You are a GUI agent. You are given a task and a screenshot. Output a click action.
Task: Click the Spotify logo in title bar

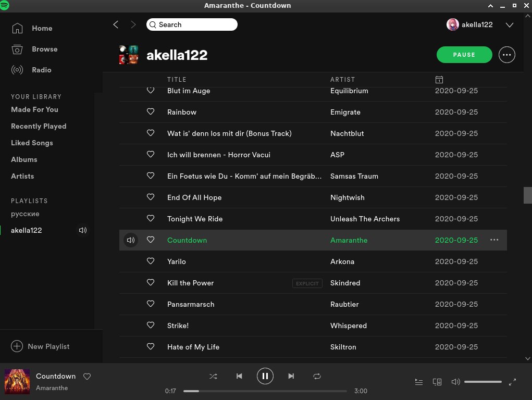[x=4, y=5]
